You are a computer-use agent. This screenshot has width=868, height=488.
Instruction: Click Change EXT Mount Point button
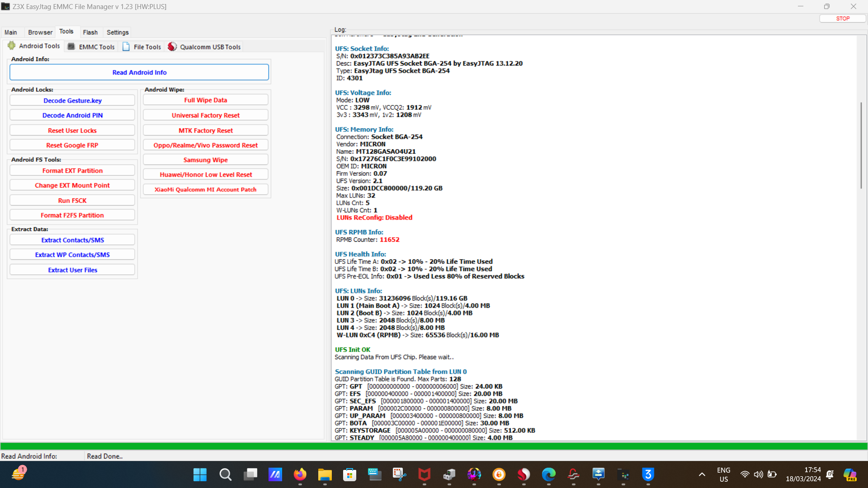coord(72,185)
